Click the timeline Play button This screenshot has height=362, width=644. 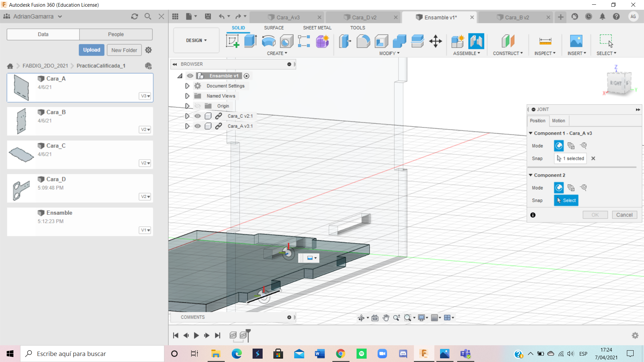197,335
